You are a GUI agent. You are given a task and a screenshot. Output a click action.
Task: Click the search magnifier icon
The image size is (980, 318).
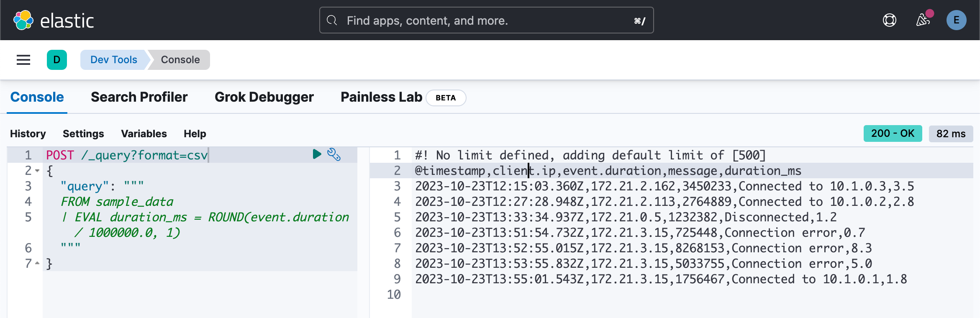pos(332,20)
